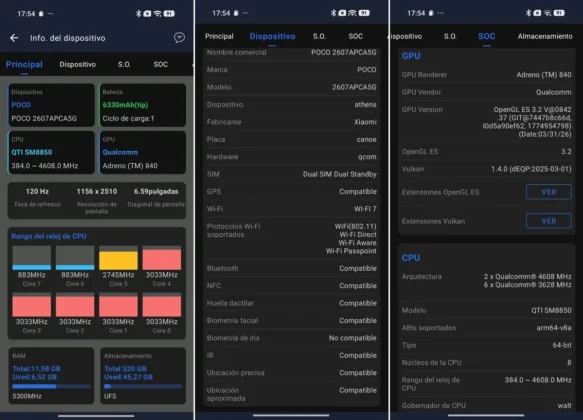Open the CPU QTI SM8850 card
Viewport: 583px width, 420px height.
pyautogui.click(x=51, y=152)
